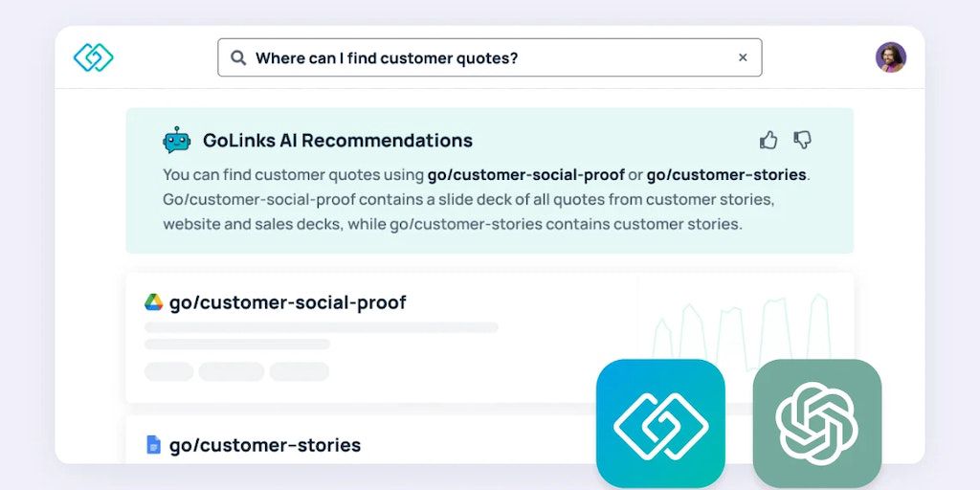Clear the search query with X
Screen dimensions: 980x490
click(x=743, y=57)
